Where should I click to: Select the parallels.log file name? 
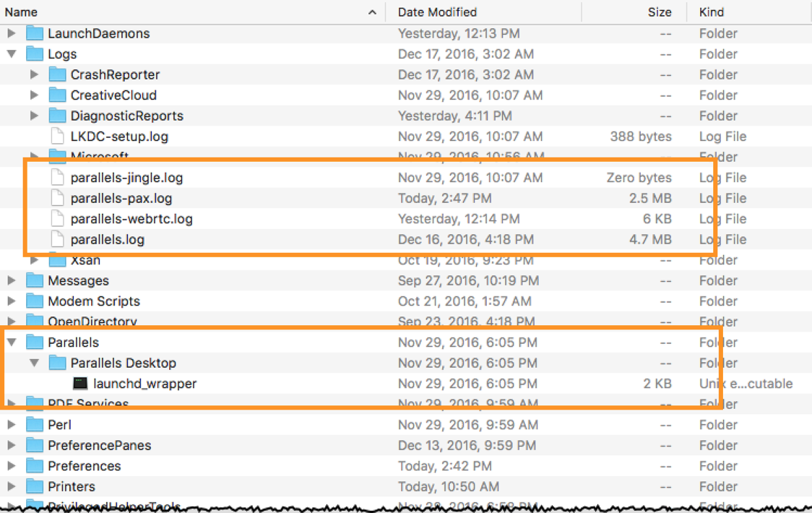coord(107,239)
